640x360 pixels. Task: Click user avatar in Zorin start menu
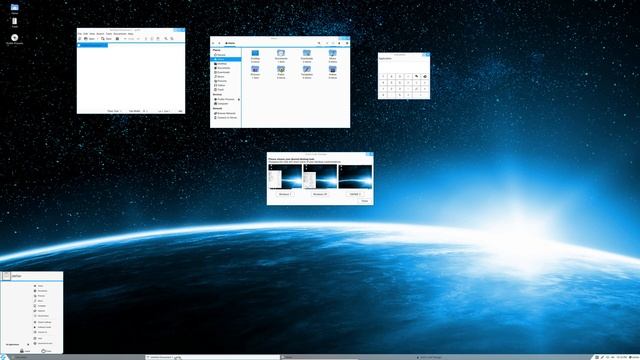coord(7,276)
